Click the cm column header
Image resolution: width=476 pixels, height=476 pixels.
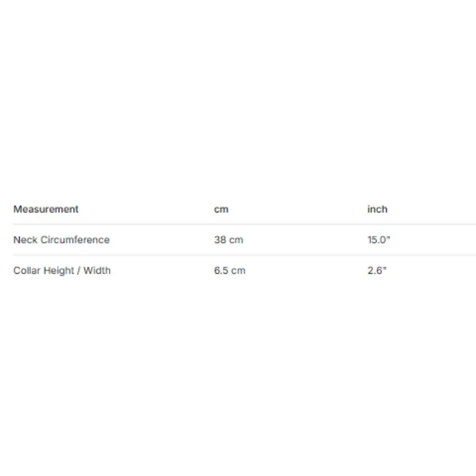(x=221, y=209)
